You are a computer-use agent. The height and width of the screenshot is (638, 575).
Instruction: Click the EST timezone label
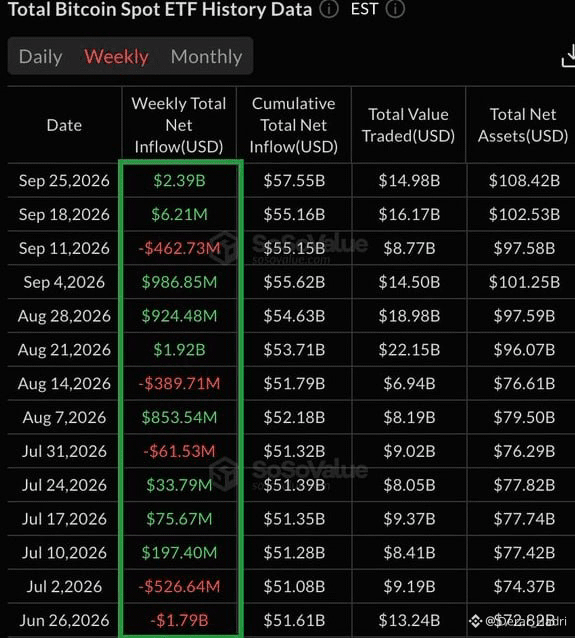click(364, 9)
